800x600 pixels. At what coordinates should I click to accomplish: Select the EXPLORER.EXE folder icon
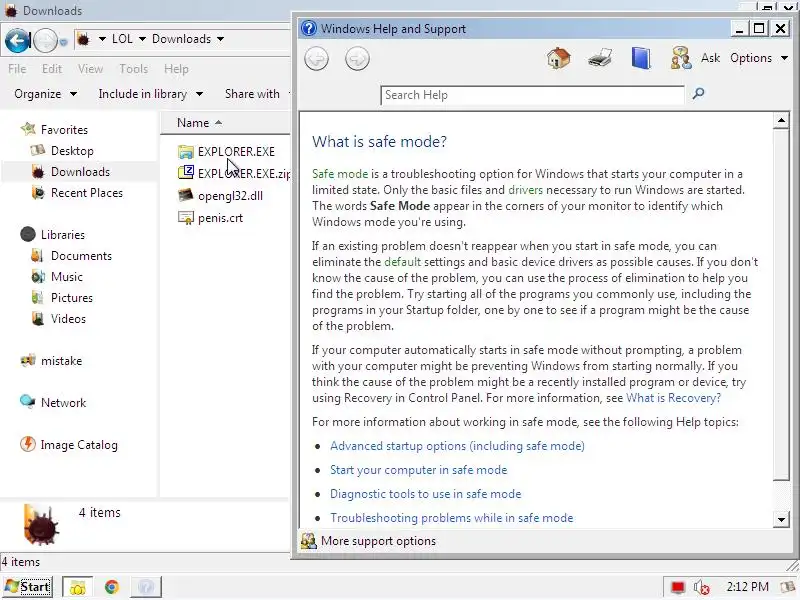[x=186, y=152]
